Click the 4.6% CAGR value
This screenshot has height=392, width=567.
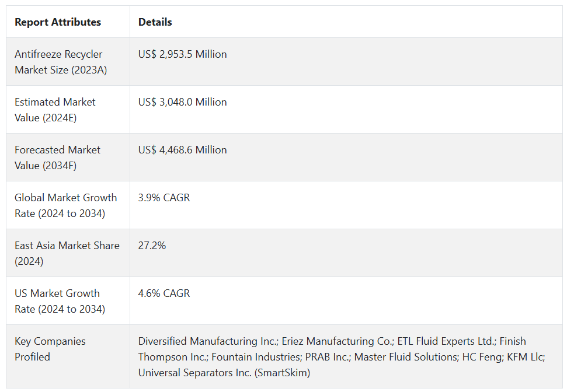[x=164, y=293]
